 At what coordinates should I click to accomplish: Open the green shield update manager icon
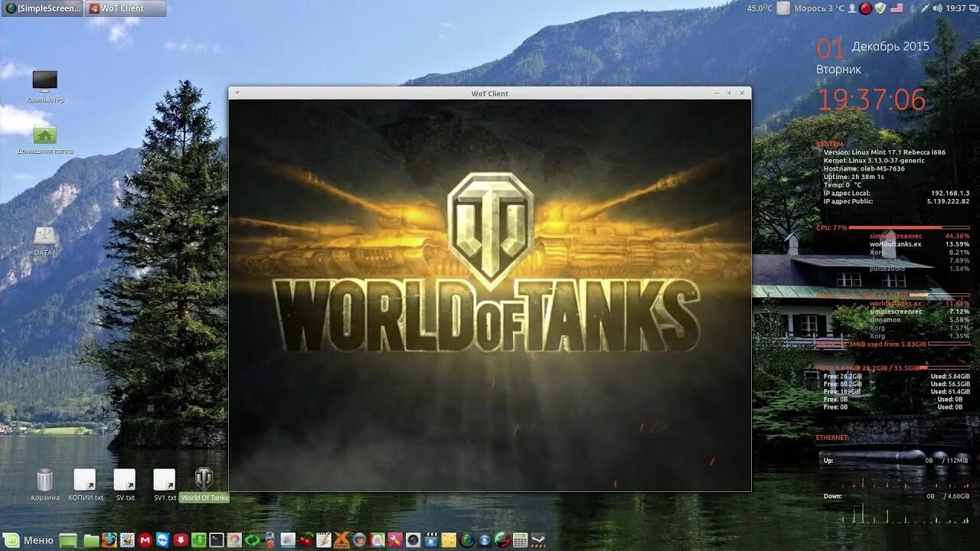coord(880,8)
